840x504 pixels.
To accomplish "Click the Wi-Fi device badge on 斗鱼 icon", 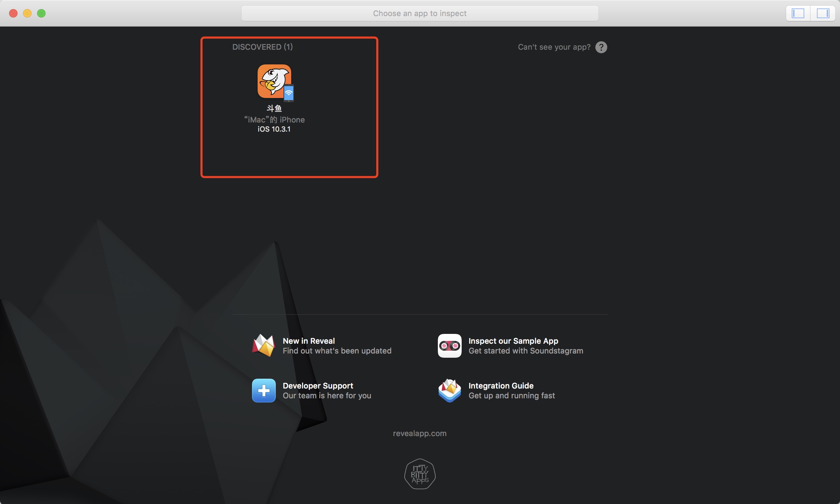I will [x=289, y=93].
